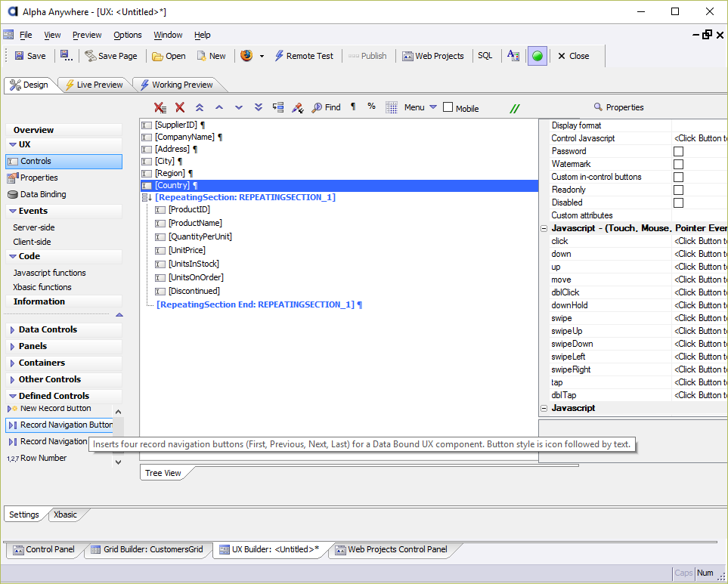Viewport: 728px width, 584px height.
Task: Click the move up chevron icon
Action: [219, 107]
